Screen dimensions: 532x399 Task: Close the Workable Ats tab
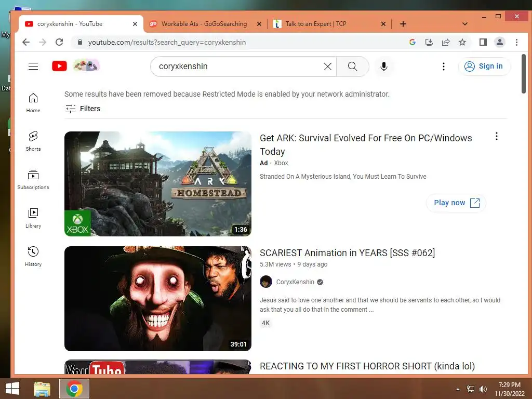click(259, 24)
